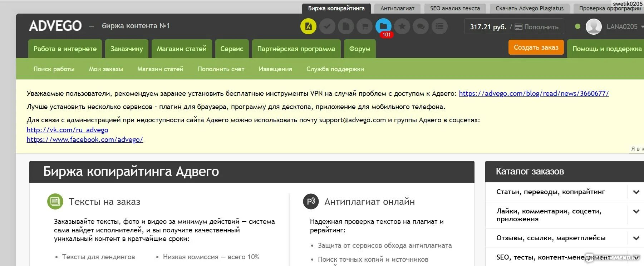Image resolution: width=644 pixels, height=266 pixels.
Task: Click Лайки, комментарии, соцсети, приложения row
Action: [x=565, y=215]
